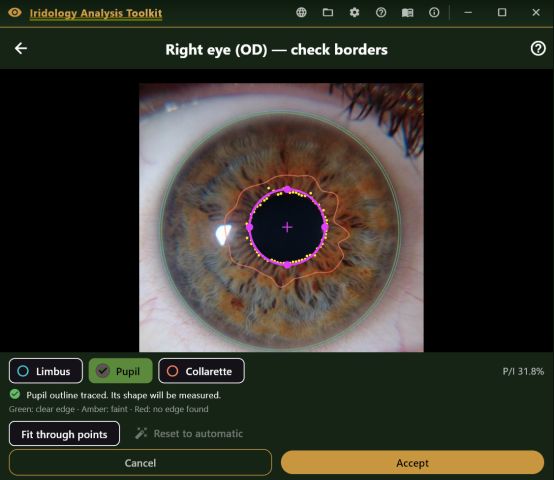Click the 'Pupil outline traced' status message
The image size is (554, 480).
pos(123,395)
